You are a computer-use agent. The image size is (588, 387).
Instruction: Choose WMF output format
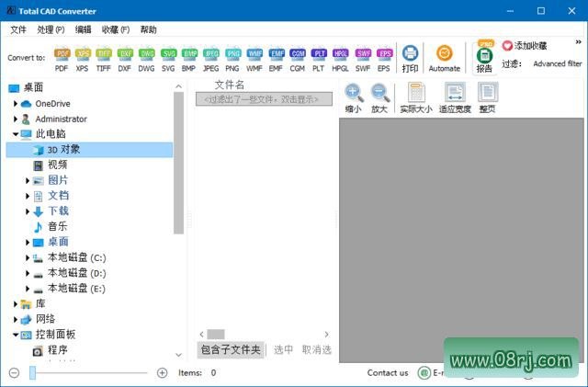pyautogui.click(x=254, y=60)
